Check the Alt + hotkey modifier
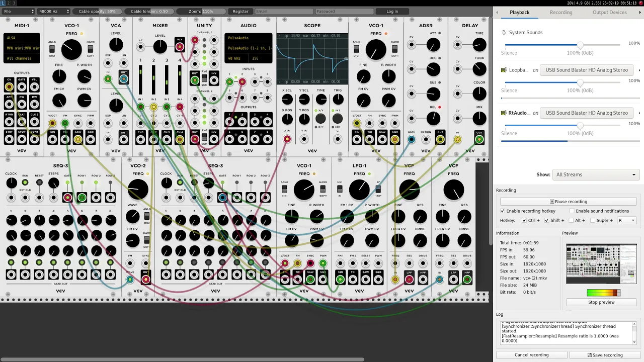 click(x=571, y=220)
